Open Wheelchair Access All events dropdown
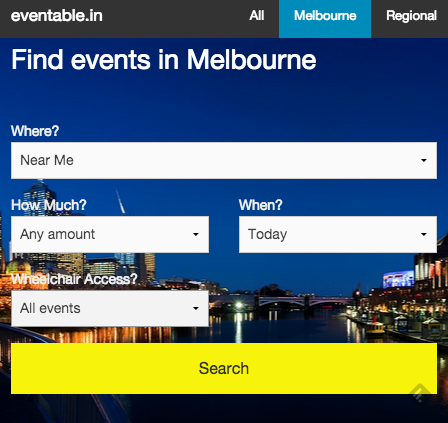The image size is (448, 423). pos(110,308)
